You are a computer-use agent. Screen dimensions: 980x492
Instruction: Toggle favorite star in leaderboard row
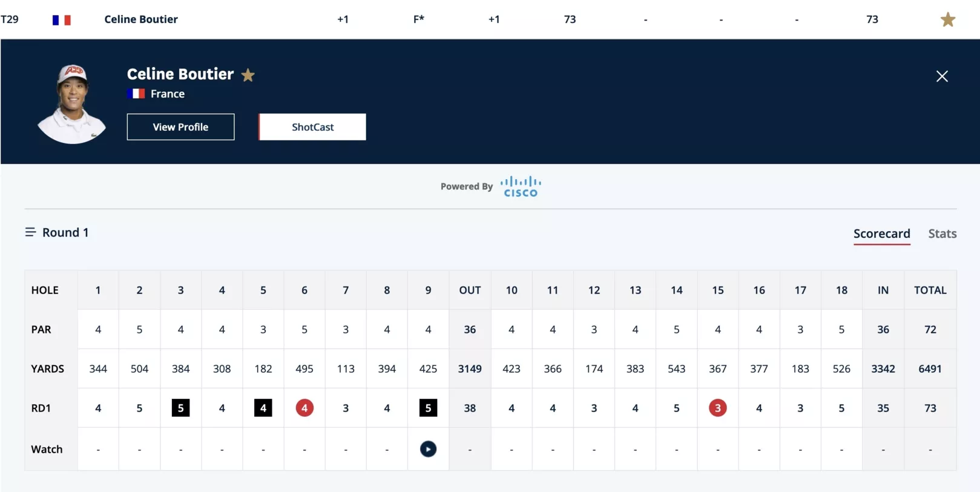(948, 19)
